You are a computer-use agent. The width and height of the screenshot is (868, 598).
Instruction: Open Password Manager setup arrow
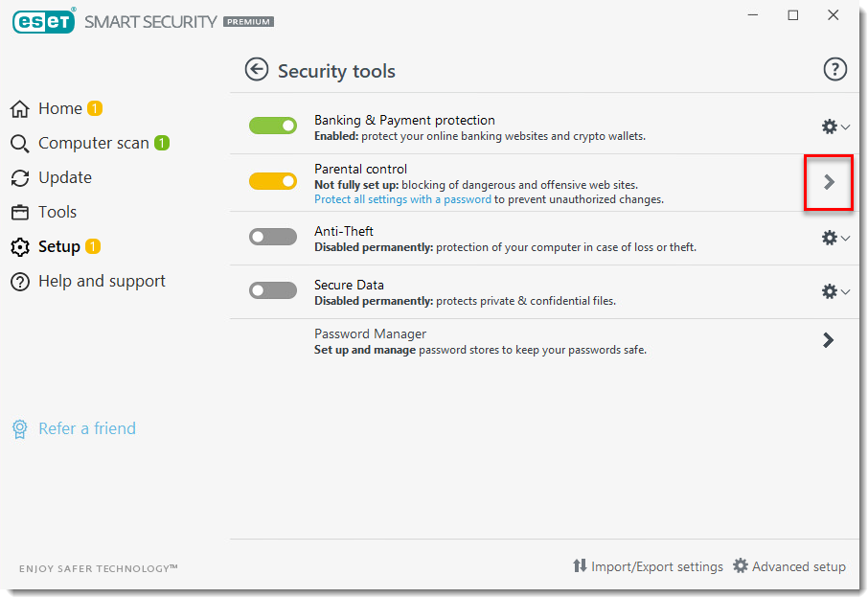(x=828, y=340)
